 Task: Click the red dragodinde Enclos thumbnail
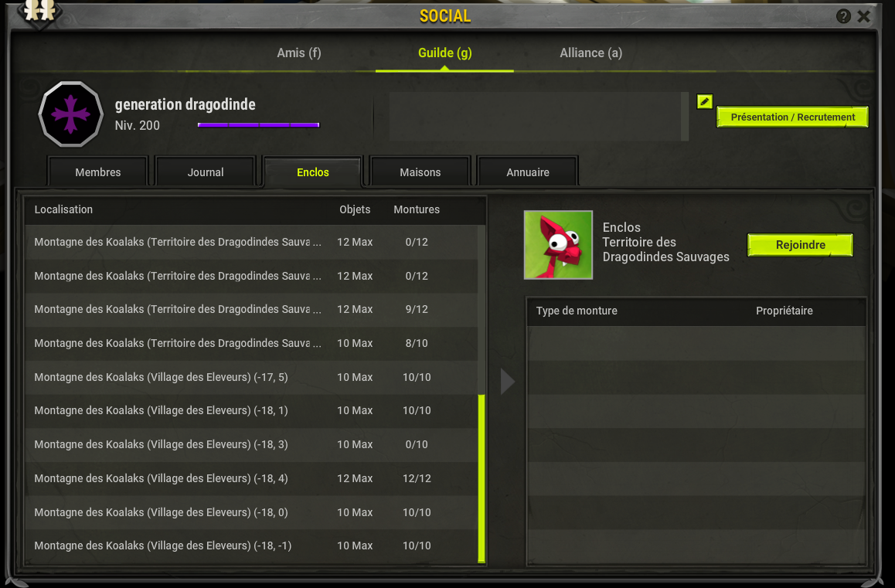558,245
